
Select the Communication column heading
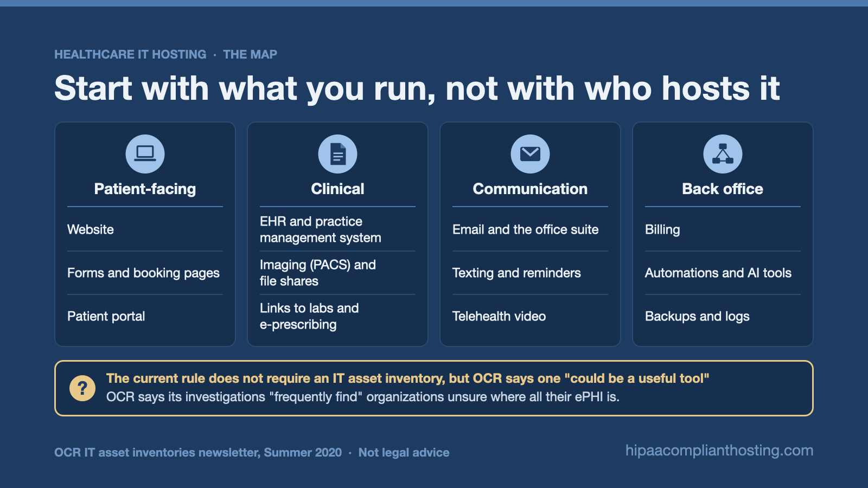[x=530, y=189]
